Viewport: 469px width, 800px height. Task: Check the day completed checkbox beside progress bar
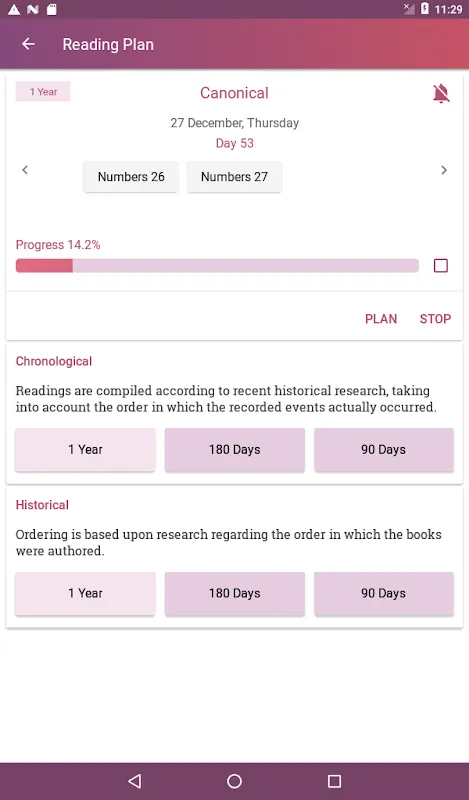pos(441,265)
